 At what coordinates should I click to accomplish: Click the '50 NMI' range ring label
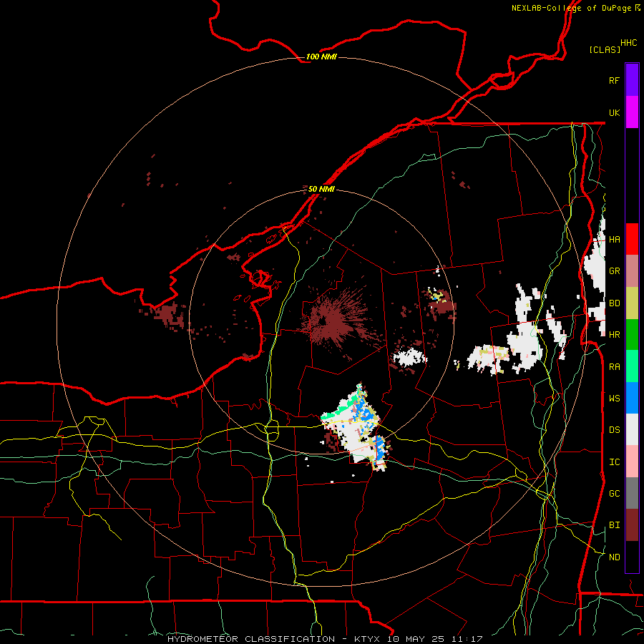coord(321,189)
